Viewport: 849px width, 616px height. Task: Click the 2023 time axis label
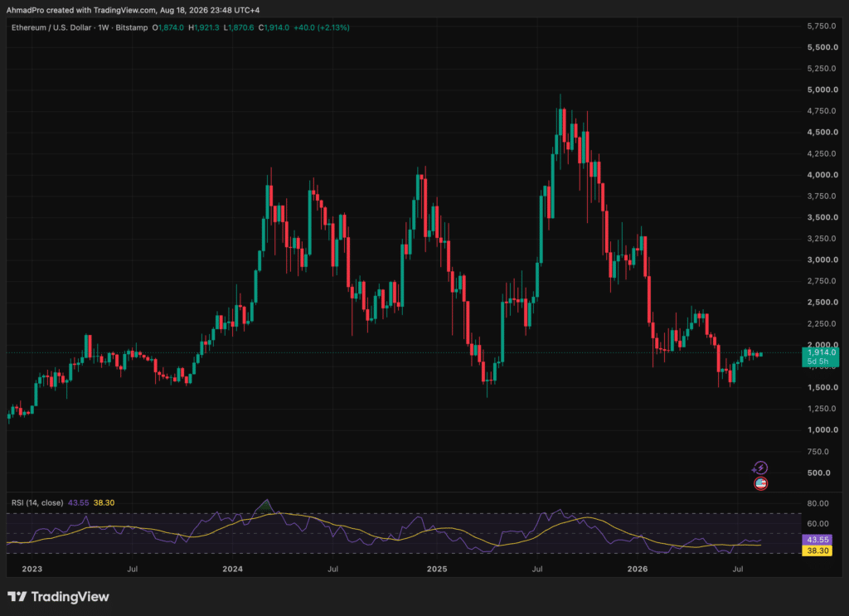pyautogui.click(x=32, y=569)
